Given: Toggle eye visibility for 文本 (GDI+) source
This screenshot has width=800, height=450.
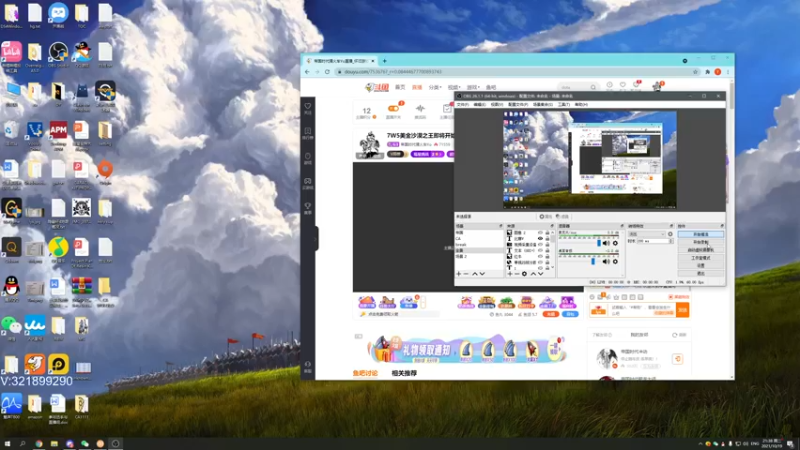Looking at the screenshot, I should tap(540, 250).
